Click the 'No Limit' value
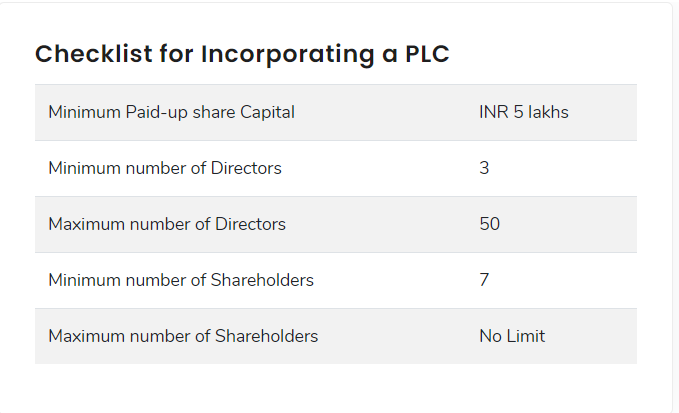This screenshot has width=679, height=413. tap(512, 336)
